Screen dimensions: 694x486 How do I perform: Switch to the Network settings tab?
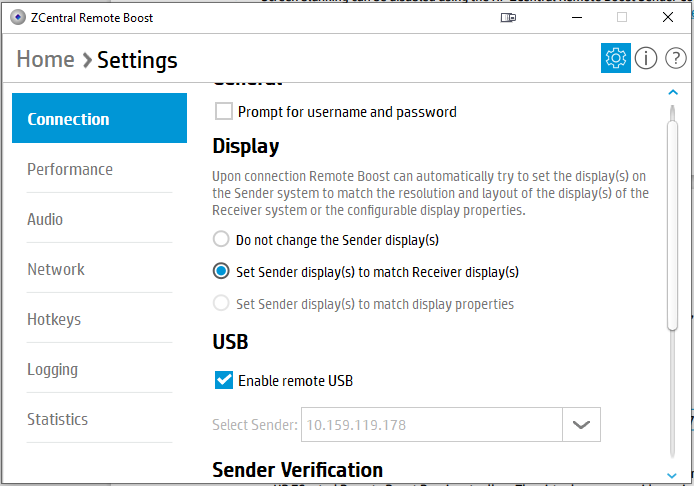99,269
